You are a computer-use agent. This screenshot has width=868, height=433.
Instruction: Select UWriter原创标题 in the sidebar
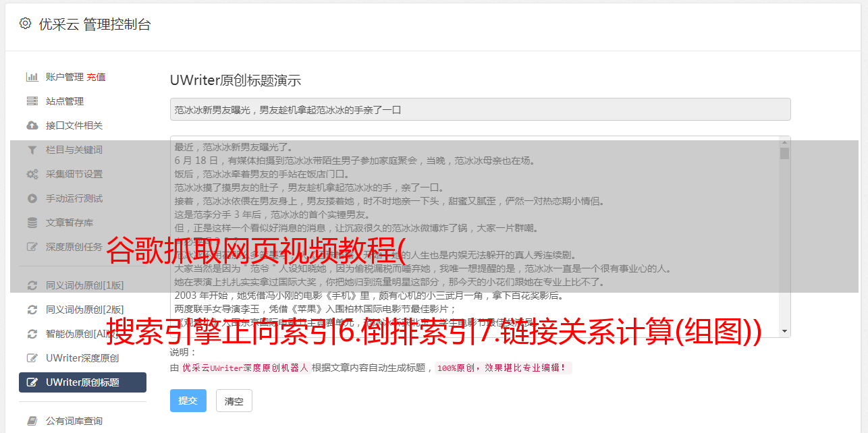(x=82, y=382)
